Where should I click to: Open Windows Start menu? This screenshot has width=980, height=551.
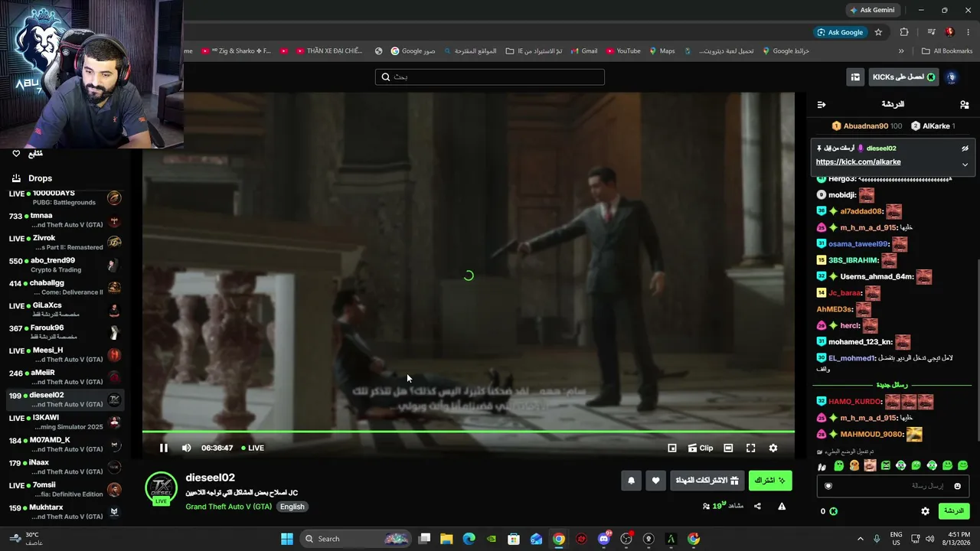[x=287, y=539]
